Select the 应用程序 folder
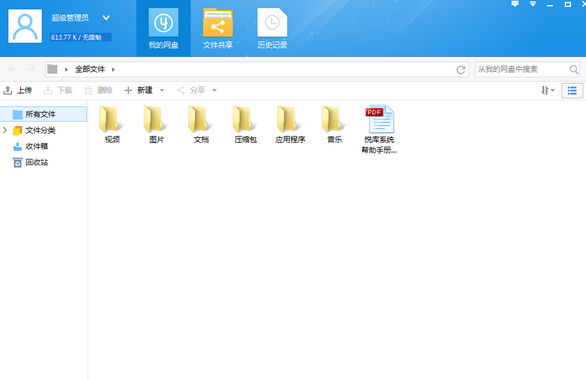The image size is (586, 381). coord(290,125)
